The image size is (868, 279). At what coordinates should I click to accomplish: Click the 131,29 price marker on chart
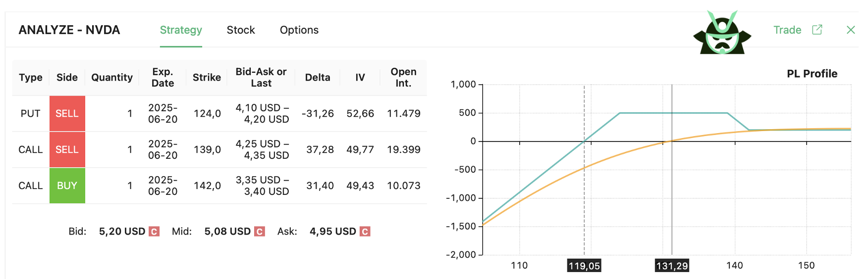(672, 266)
